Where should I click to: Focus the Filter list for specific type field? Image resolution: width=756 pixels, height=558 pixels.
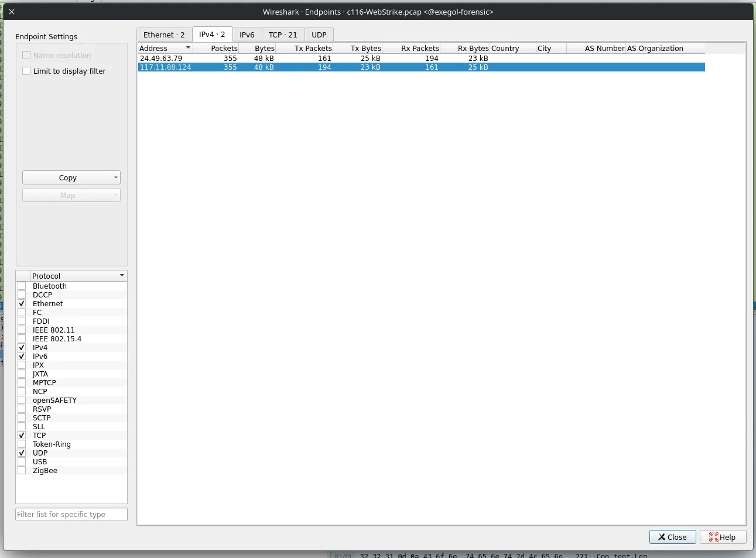[71, 514]
